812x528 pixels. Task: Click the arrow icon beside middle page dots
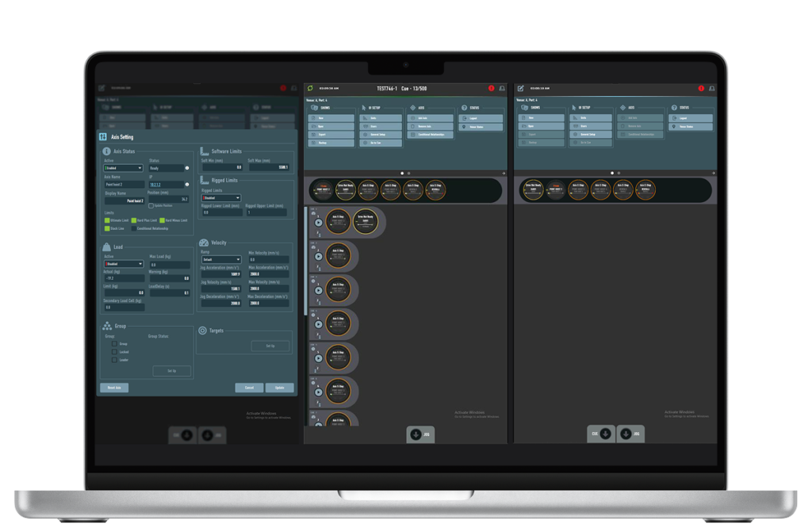pyautogui.click(x=504, y=174)
